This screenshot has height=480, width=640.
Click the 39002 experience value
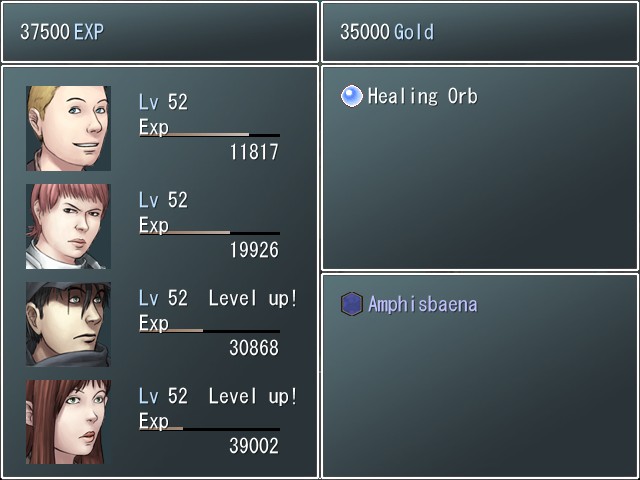tap(254, 446)
